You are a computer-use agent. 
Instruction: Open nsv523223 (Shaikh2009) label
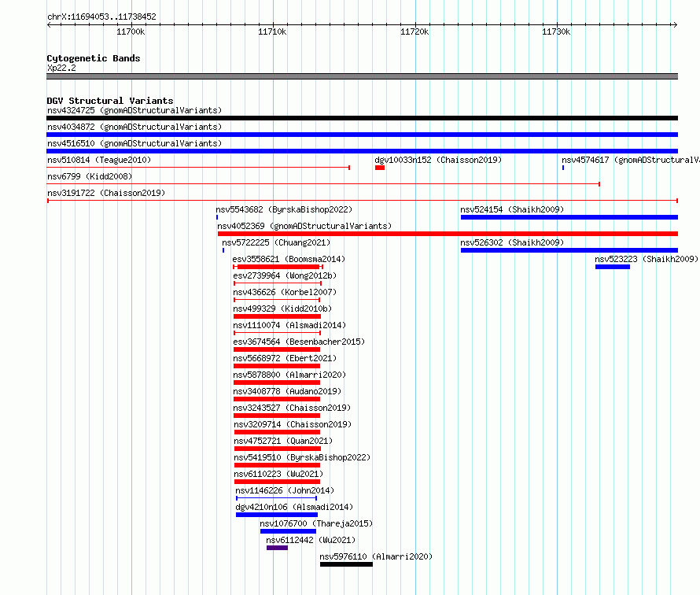click(x=647, y=259)
